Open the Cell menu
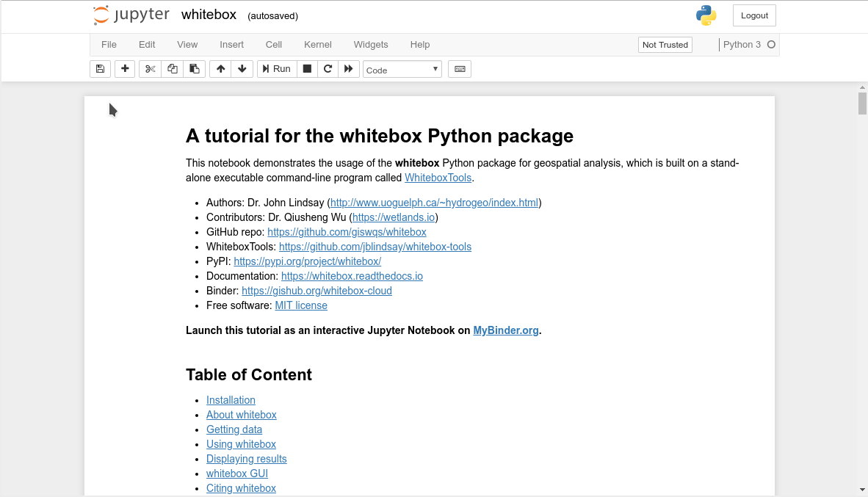 (274, 45)
